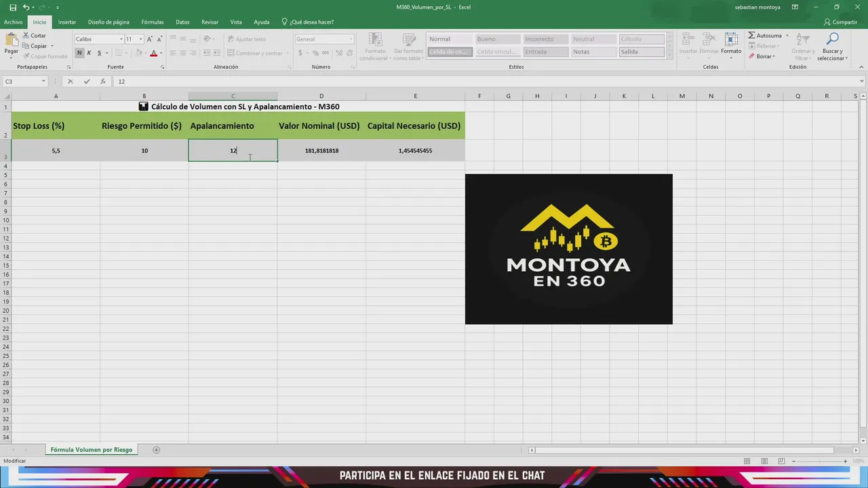Apply the Salida cell style
This screenshot has height=488, width=868.
(x=642, y=52)
